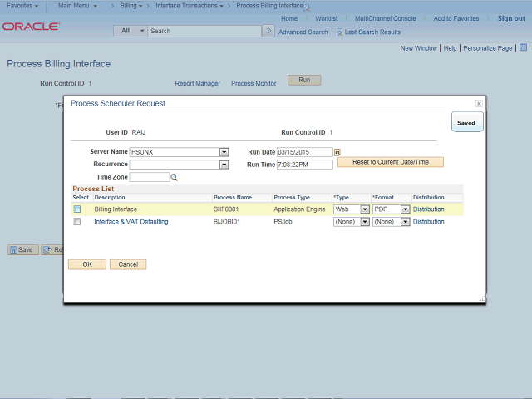Click into the Run Time field
This screenshot has height=399, width=532.
coord(304,165)
